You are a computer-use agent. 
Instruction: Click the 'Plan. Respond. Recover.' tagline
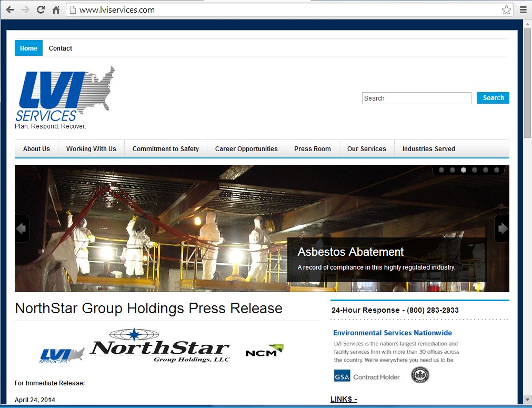coord(51,126)
